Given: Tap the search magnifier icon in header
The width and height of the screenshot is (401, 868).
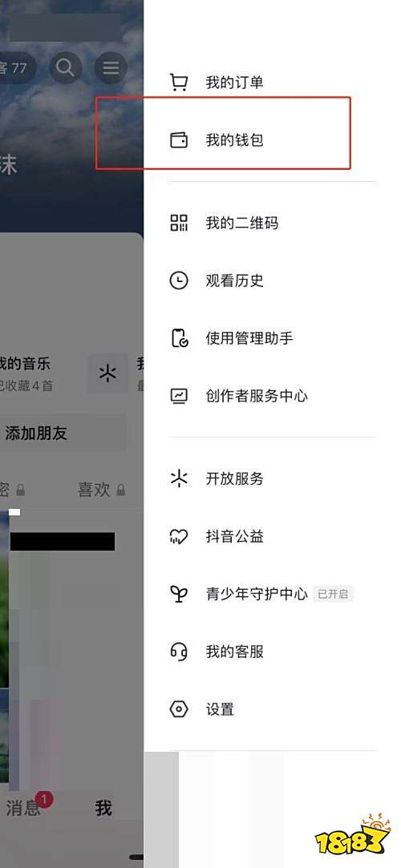Looking at the screenshot, I should click(x=65, y=67).
